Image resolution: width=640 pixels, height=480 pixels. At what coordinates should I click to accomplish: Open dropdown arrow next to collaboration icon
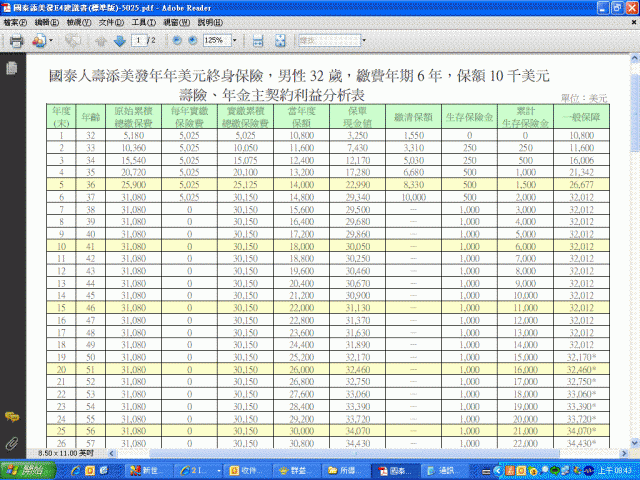(51, 40)
